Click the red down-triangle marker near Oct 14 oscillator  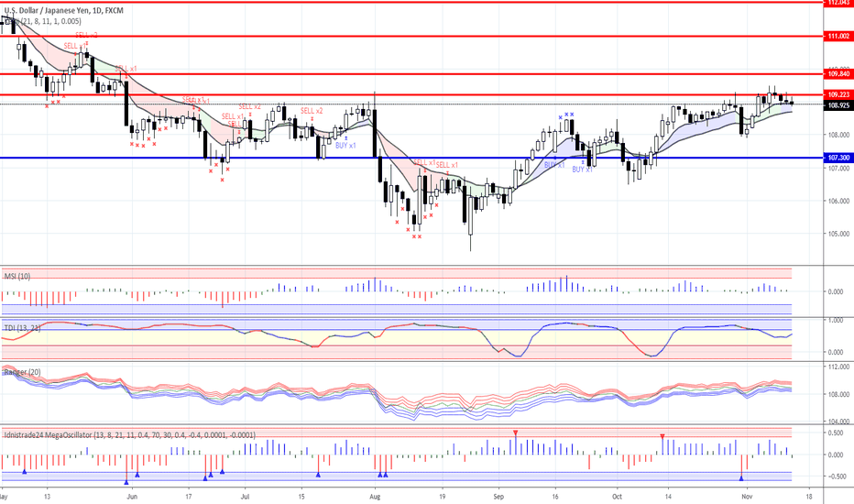(x=662, y=436)
